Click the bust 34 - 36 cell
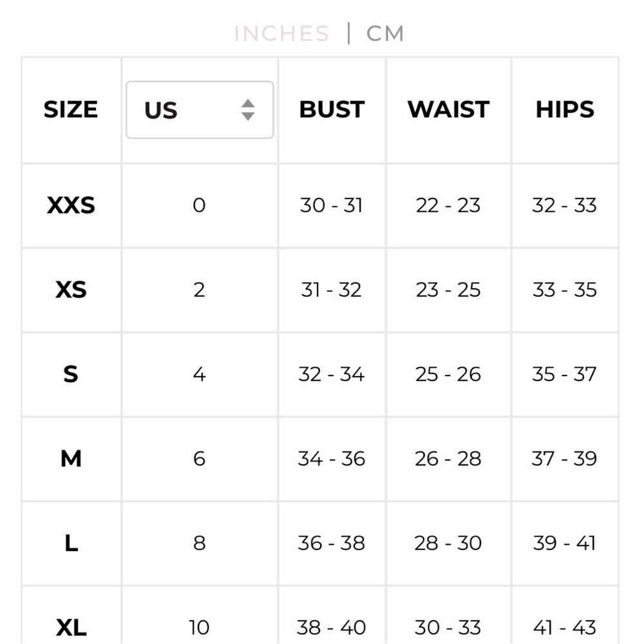This screenshot has width=644, height=644. (332, 459)
